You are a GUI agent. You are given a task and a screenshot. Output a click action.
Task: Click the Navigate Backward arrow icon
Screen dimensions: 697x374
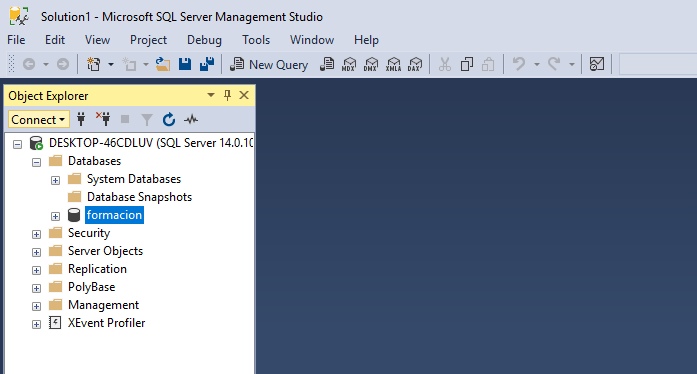[x=29, y=64]
